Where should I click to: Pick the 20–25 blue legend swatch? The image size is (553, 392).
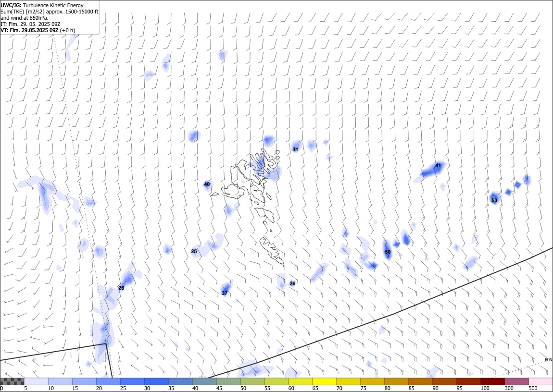pos(108,381)
